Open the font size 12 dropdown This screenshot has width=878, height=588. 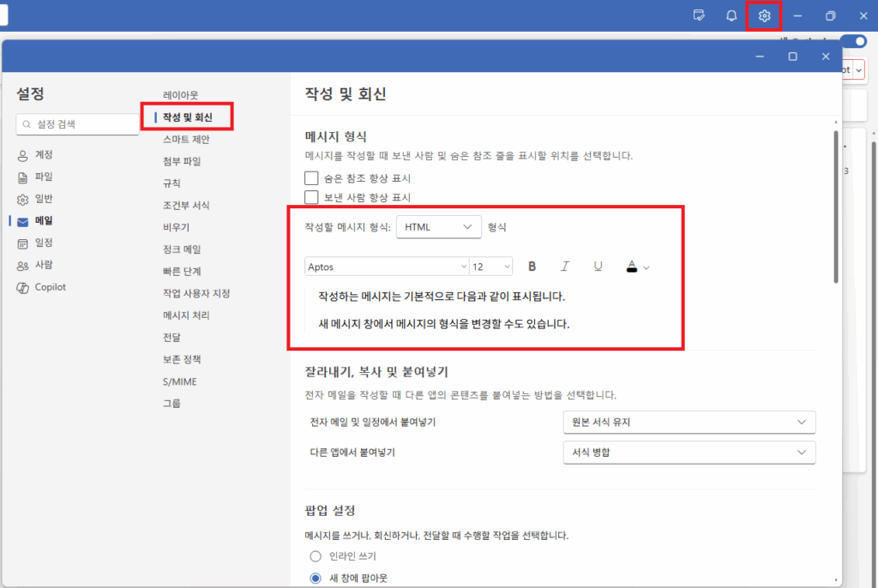[x=490, y=267]
